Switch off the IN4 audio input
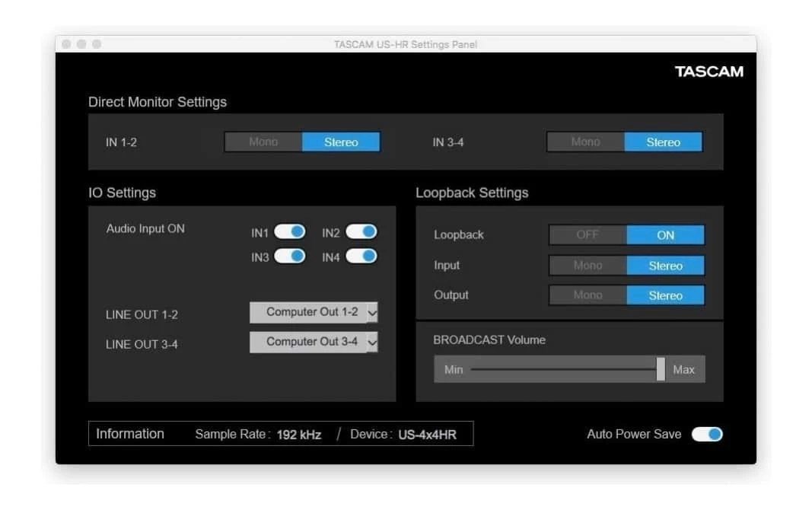812x510 pixels. (361, 257)
